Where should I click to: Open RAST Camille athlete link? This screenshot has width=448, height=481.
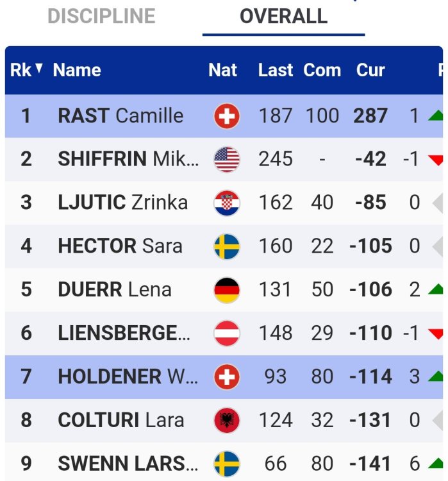click(120, 116)
